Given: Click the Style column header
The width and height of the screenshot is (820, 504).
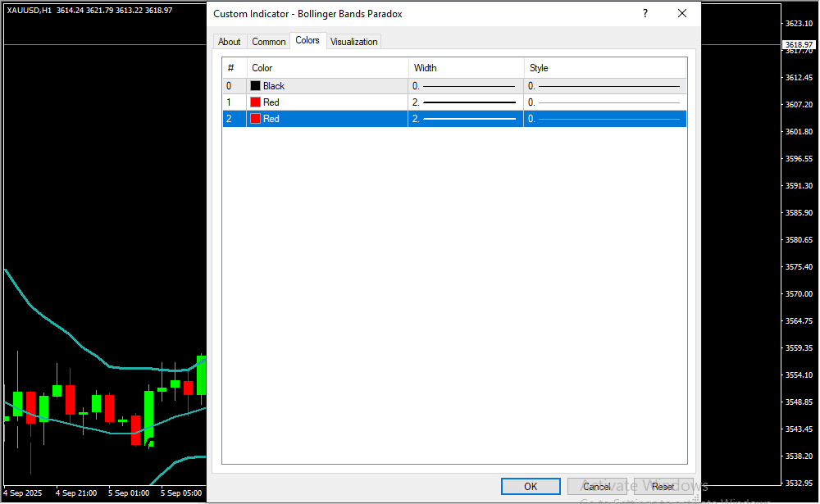Looking at the screenshot, I should pos(604,68).
